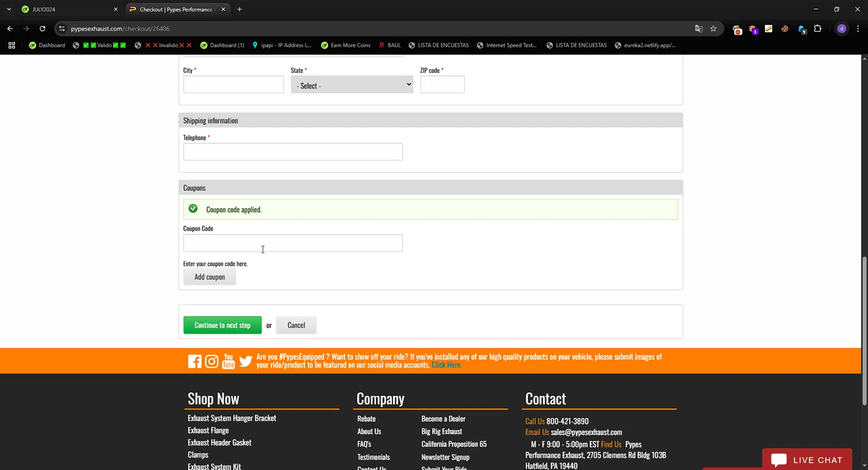Open the LIVE CHAT widget

[x=807, y=460]
